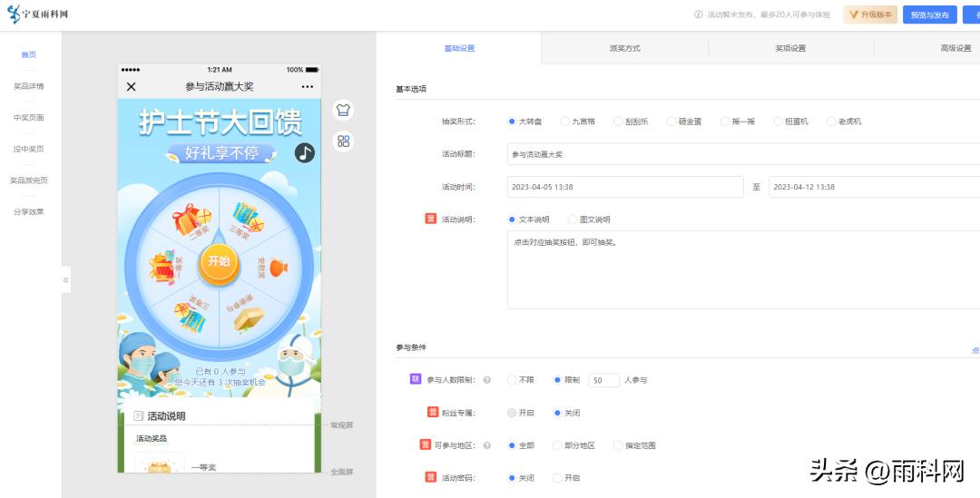Select 首页 in the left sidebar
Image resolution: width=980 pixels, height=498 pixels.
pos(29,54)
